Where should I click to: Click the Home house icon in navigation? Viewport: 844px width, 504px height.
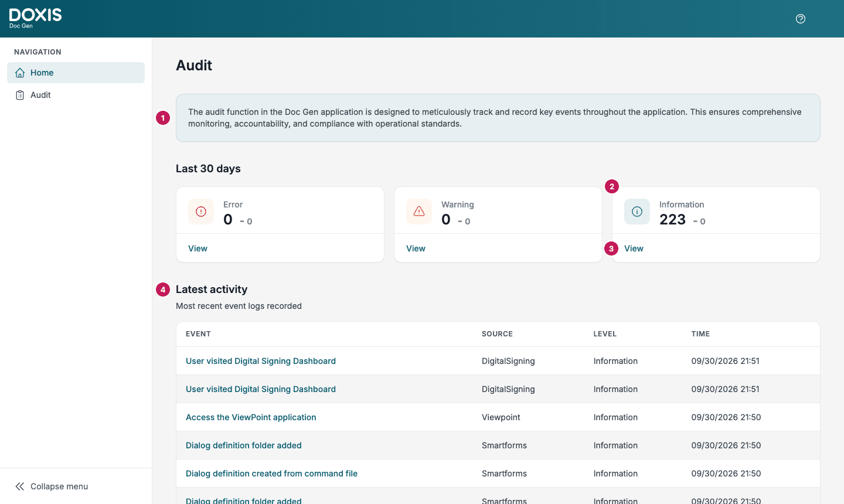pyautogui.click(x=20, y=73)
